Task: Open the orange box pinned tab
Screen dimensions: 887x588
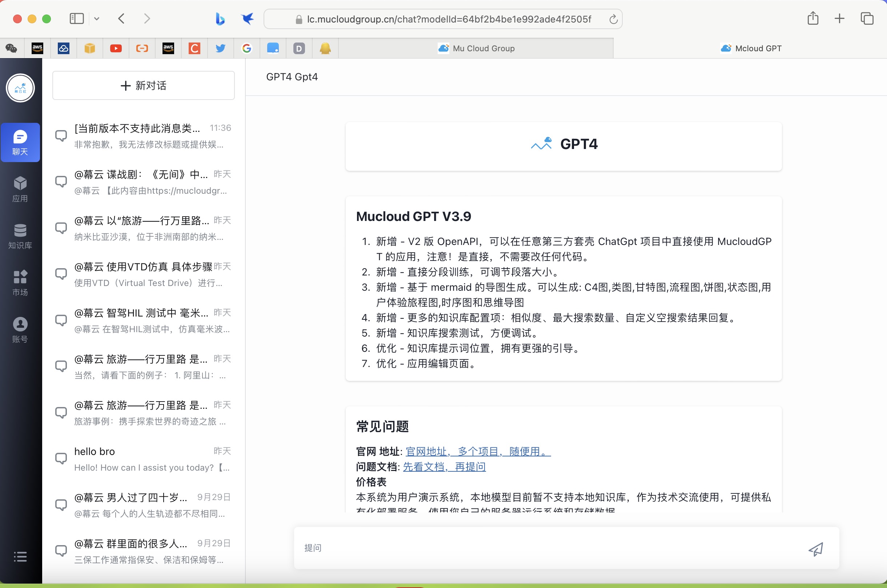Action: 90,48
